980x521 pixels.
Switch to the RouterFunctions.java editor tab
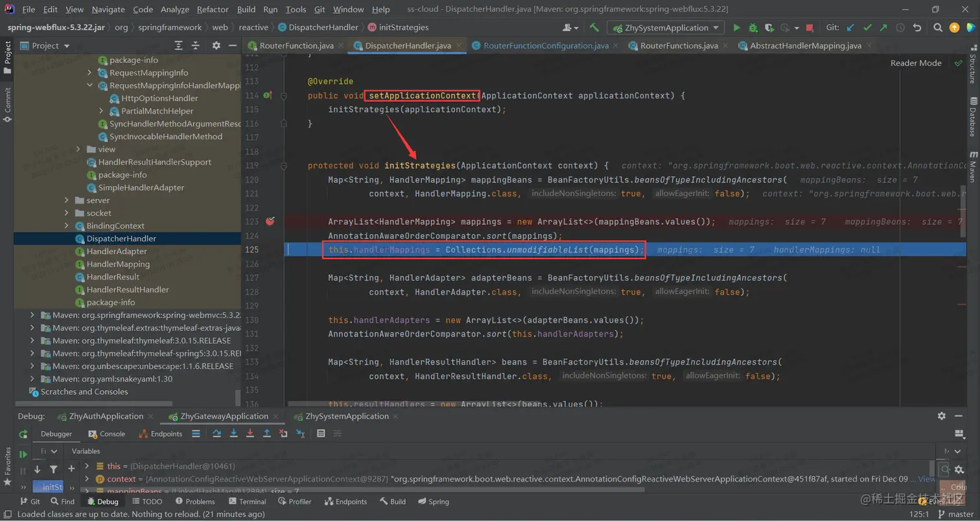point(679,46)
